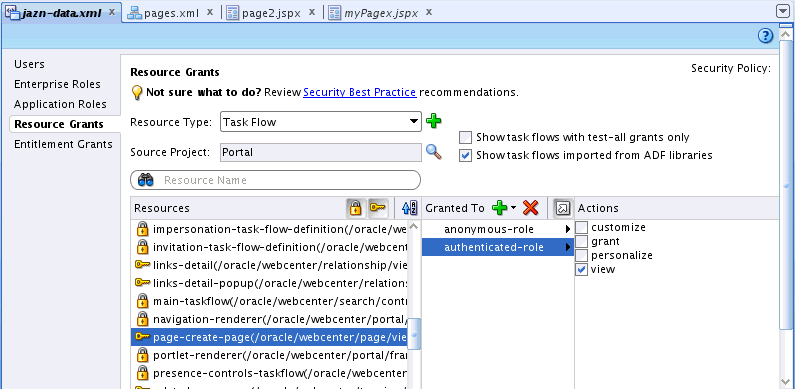Viewport: 795px width, 389px height.
Task: Open the help icon
Action: point(765,36)
